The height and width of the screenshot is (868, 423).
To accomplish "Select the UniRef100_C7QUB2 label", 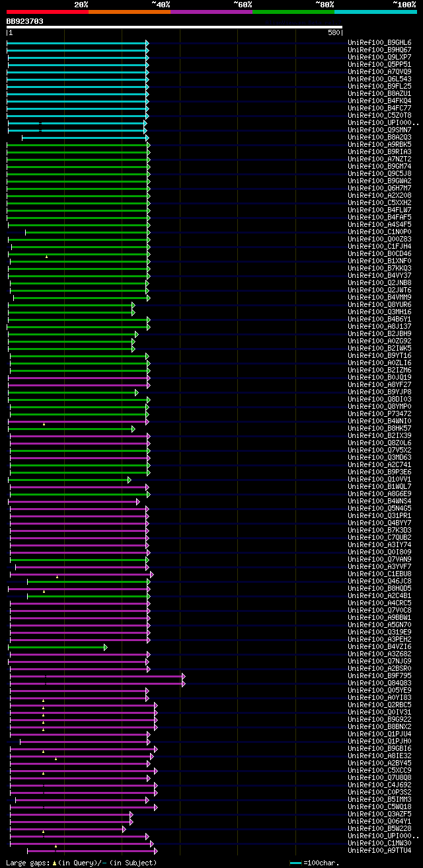I will 379,537.
